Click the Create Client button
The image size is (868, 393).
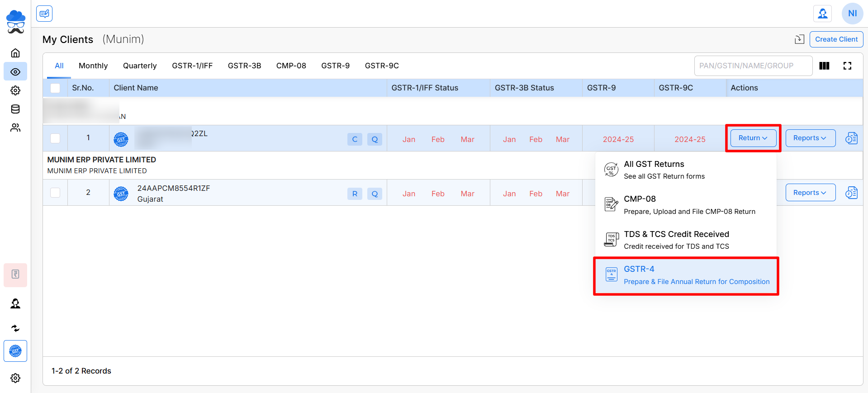tap(836, 39)
